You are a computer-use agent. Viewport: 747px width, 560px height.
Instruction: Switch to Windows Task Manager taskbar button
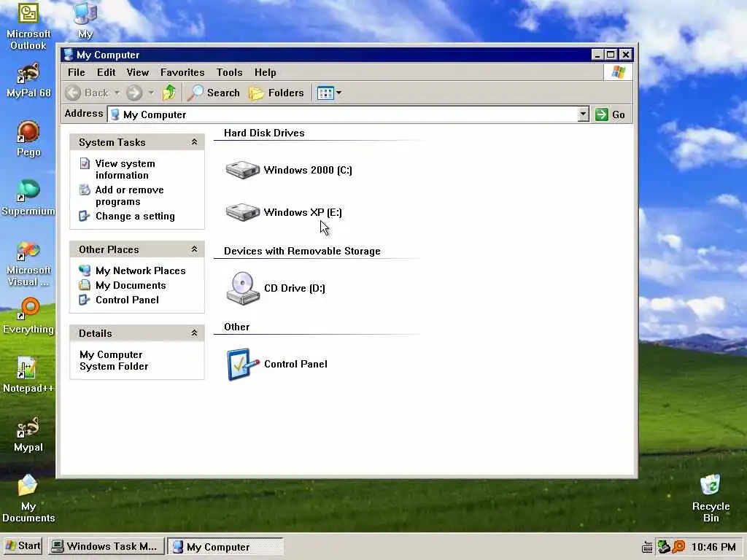tap(106, 546)
